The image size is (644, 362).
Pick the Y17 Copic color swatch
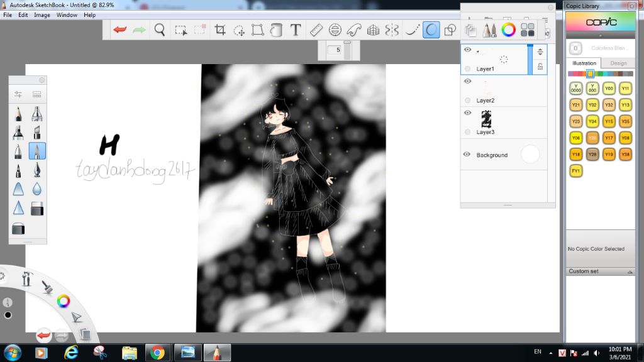tap(609, 138)
